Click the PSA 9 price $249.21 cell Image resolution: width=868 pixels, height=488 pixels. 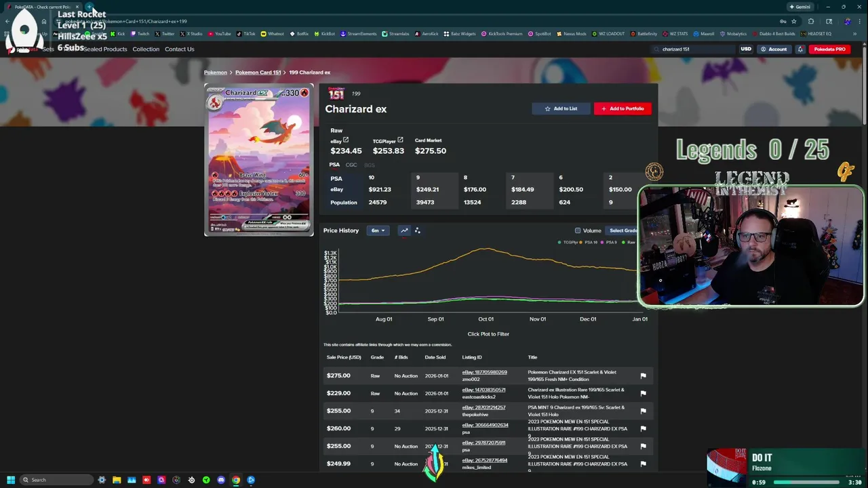tap(427, 190)
